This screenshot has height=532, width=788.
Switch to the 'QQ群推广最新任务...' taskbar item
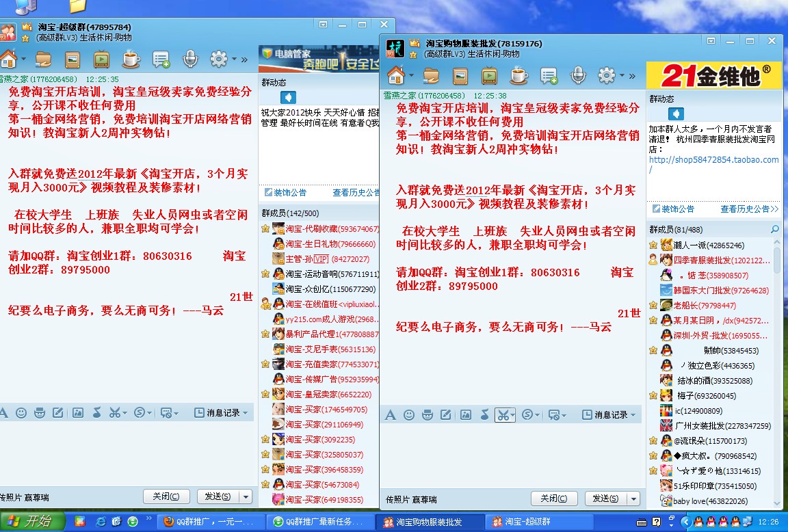[x=321, y=522]
